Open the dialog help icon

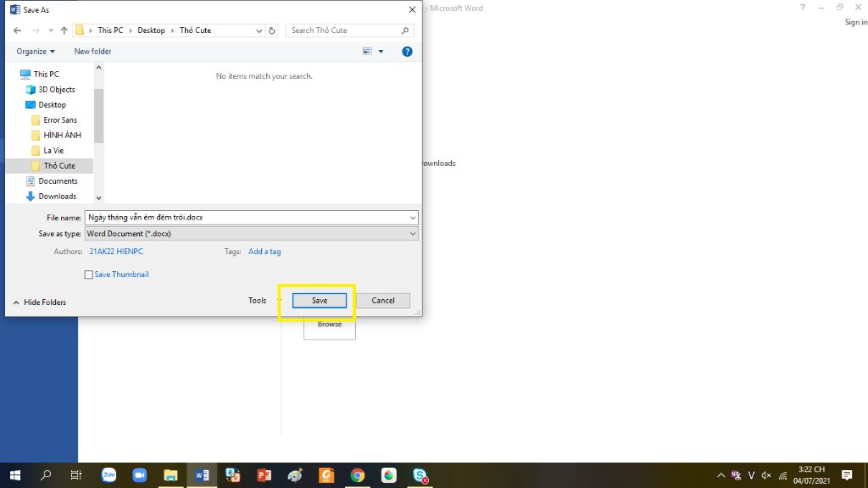[407, 52]
